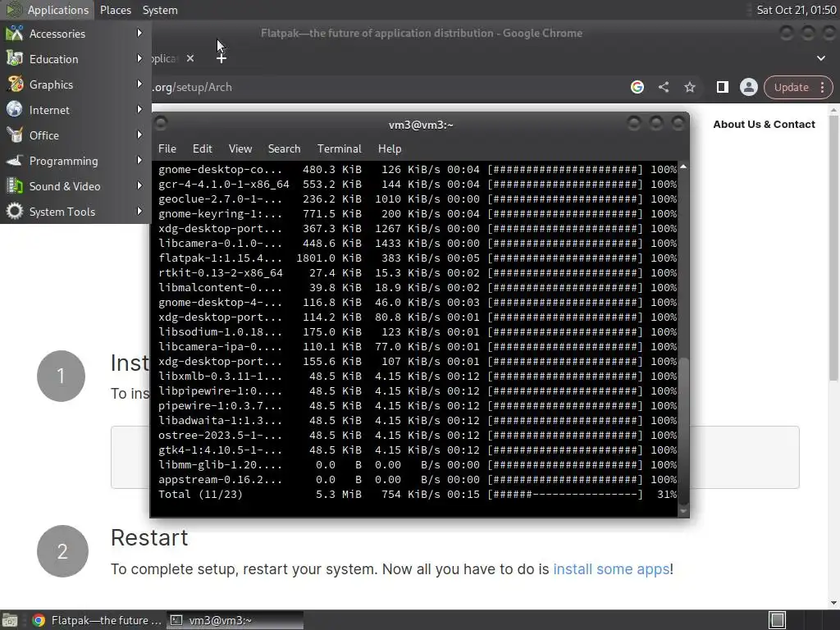Open the Sound & Video icon
The width and height of the screenshot is (840, 630).
pyautogui.click(x=15, y=186)
